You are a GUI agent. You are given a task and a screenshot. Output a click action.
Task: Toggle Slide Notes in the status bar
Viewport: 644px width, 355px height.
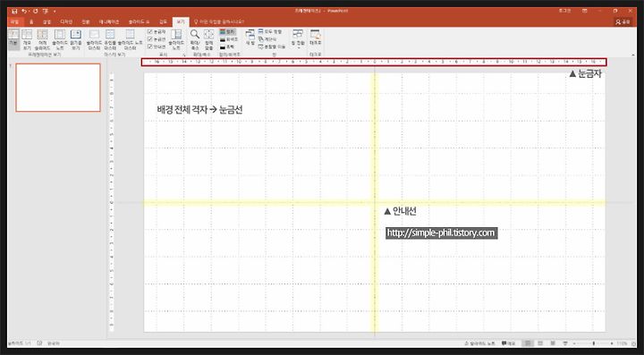[x=479, y=343]
